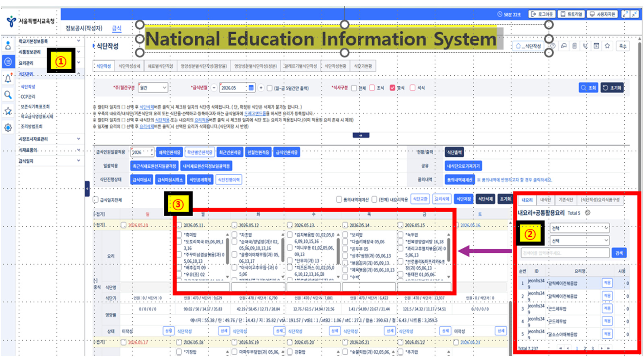Click the help question mark icon in toolbar
Viewport: 644px width, 362px height.
[x=553, y=46]
